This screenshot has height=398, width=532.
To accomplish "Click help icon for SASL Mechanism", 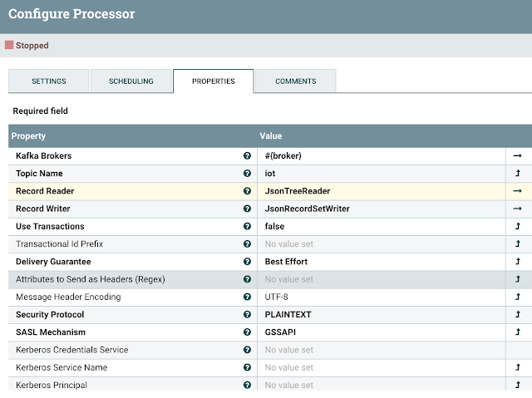I will 247,332.
